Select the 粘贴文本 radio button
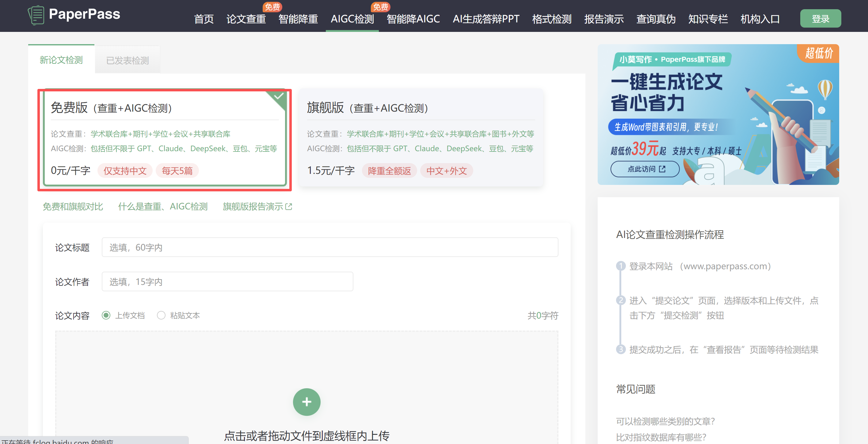 161,315
